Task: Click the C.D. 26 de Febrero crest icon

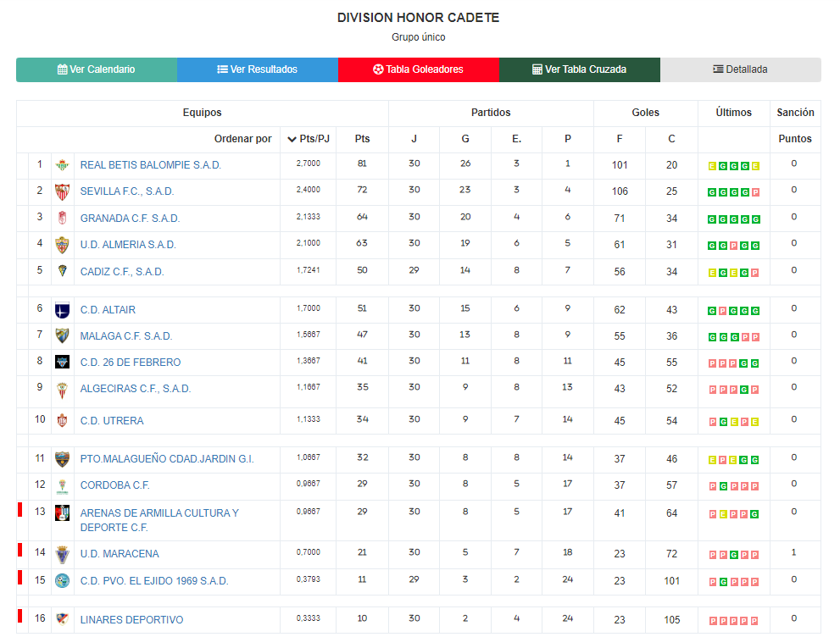Action: (62, 362)
